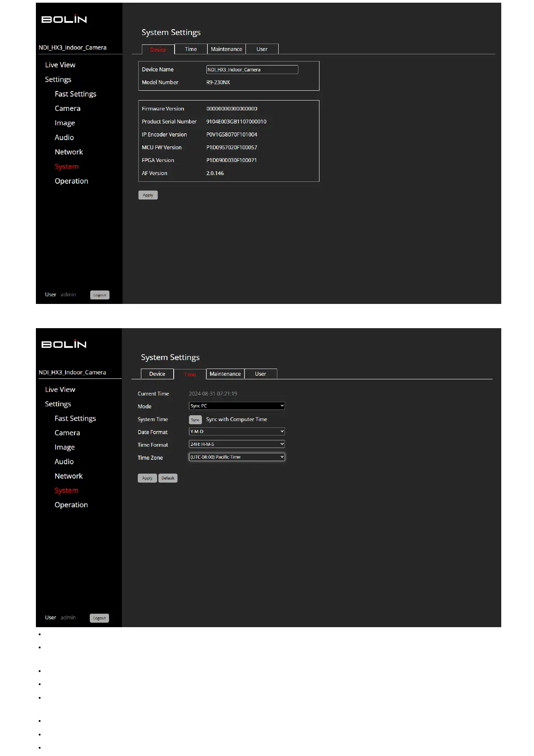Open Network settings in the Time page sidebar
This screenshot has height=756, width=534.
69,476
